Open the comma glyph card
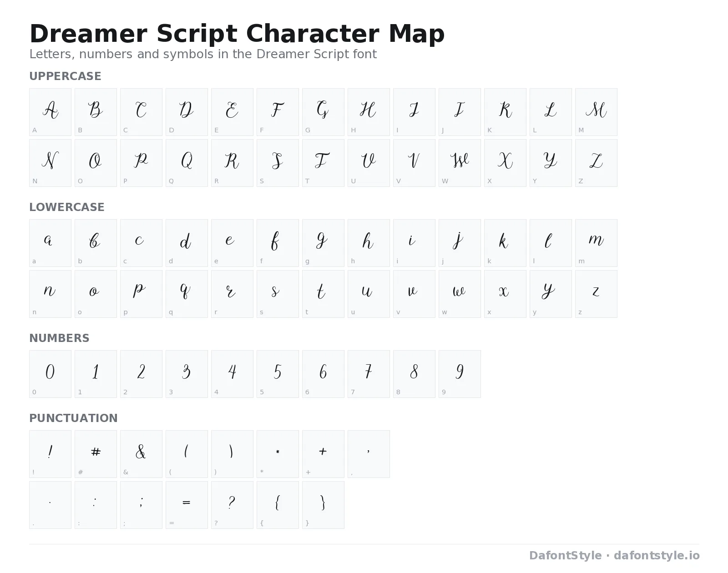This screenshot has height=573, width=728. [x=369, y=454]
